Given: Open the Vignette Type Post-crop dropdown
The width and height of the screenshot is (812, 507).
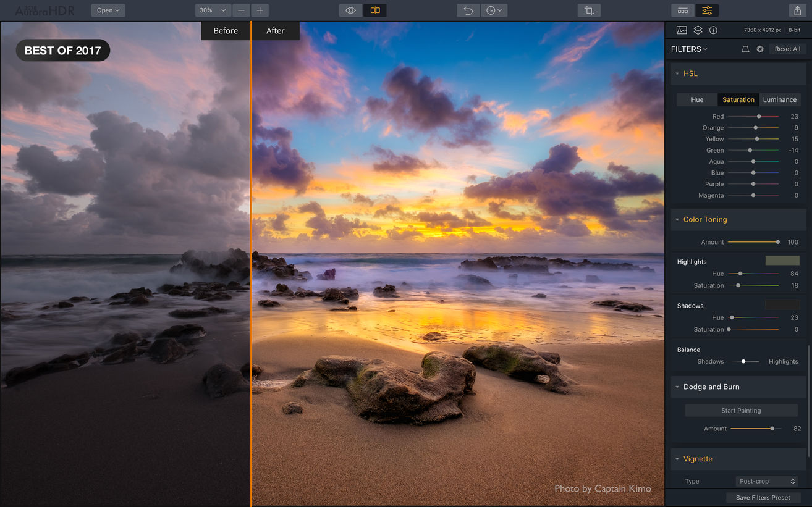Looking at the screenshot, I should click(x=767, y=481).
